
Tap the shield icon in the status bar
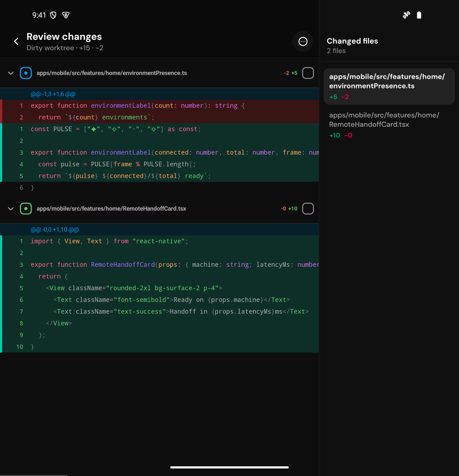point(53,15)
